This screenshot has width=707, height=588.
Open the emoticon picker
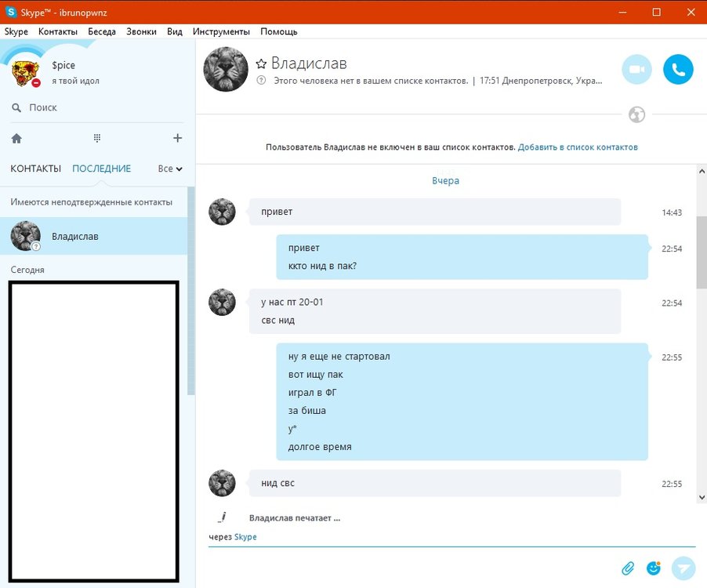(x=653, y=568)
